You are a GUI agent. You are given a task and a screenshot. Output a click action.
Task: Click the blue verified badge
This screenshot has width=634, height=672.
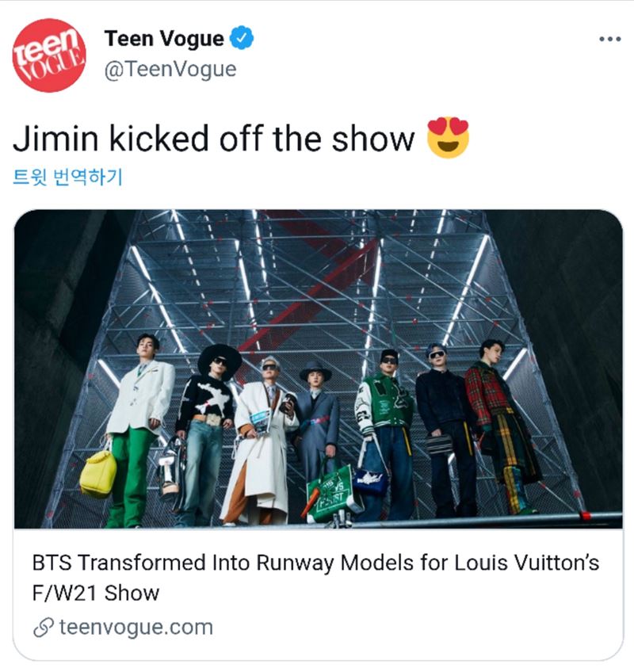[242, 38]
